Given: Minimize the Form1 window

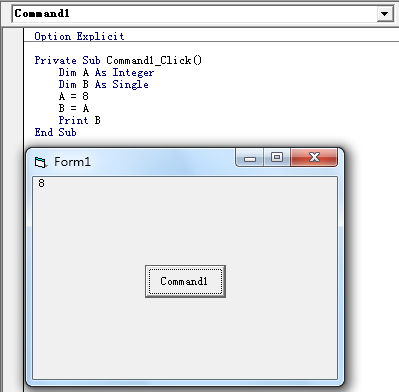Looking at the screenshot, I should click(250, 158).
